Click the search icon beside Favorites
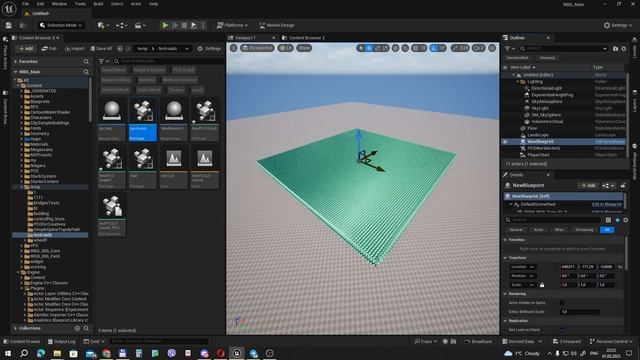Screen dimensions: 640x360 [x=86, y=62]
